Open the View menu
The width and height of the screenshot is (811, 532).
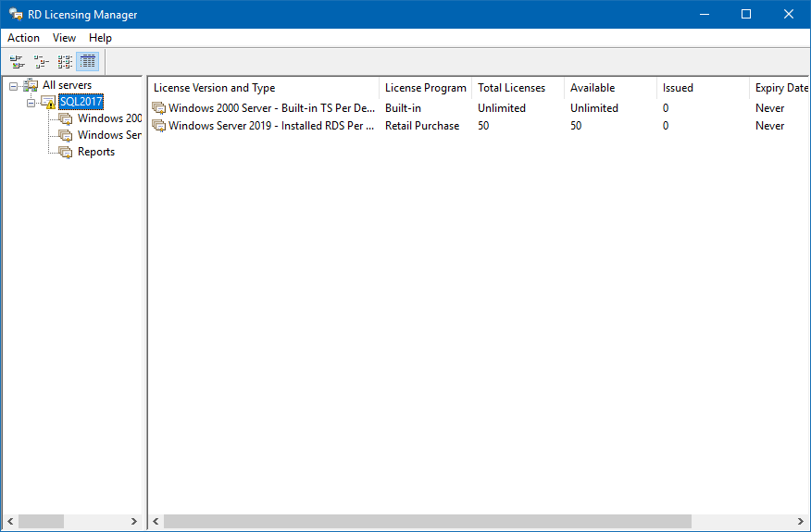tap(64, 38)
